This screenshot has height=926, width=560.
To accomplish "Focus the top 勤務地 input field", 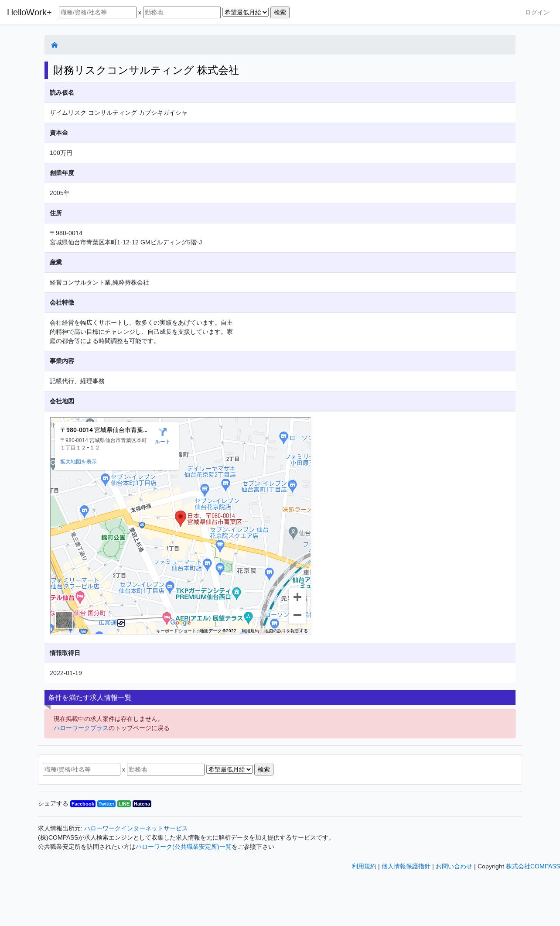I will click(x=182, y=12).
